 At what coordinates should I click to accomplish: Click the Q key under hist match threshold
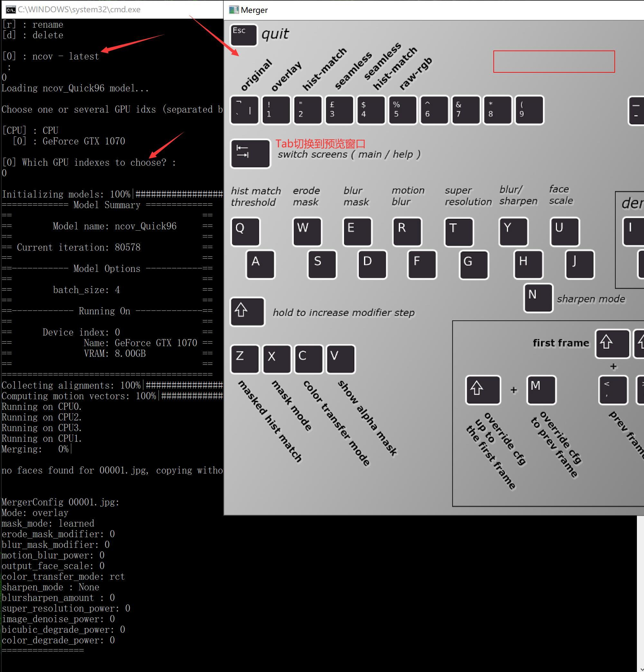point(245,232)
